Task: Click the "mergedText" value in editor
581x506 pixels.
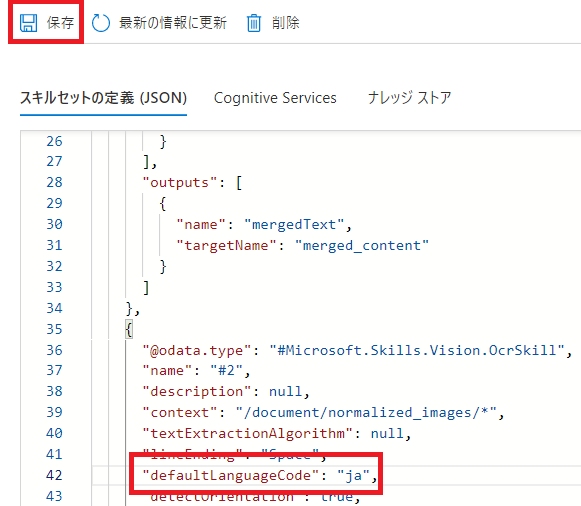Action: tap(294, 224)
